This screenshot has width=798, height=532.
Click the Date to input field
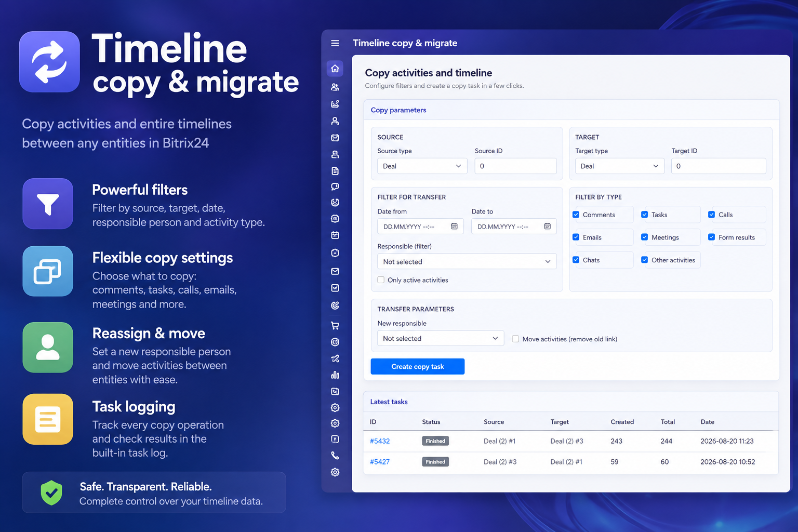tap(514, 227)
